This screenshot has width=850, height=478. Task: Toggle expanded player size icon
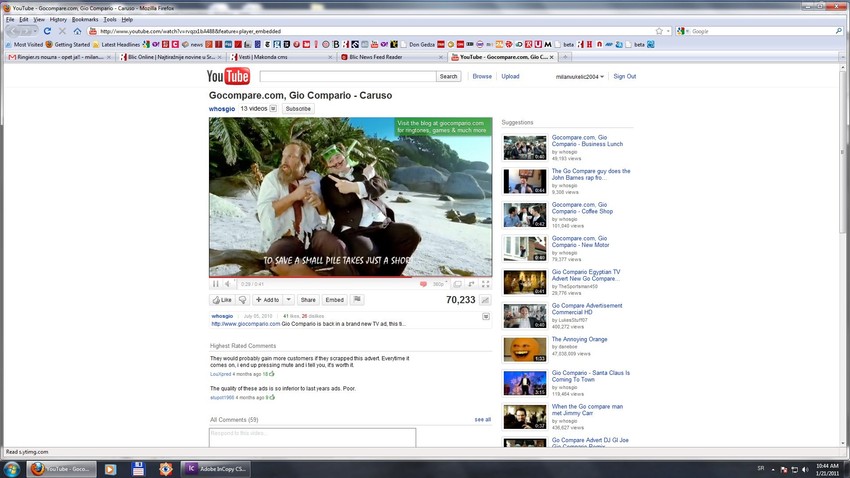coord(457,284)
